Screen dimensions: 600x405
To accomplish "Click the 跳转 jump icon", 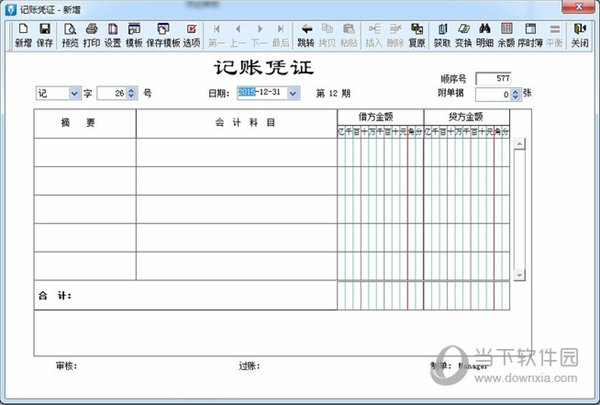I will coord(305,34).
